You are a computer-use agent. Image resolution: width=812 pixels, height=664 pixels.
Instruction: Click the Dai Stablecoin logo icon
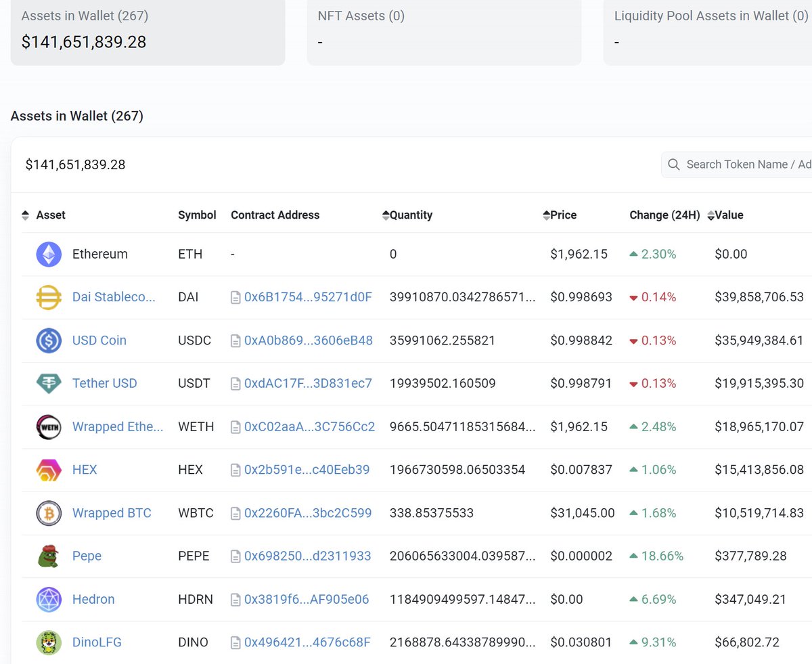49,297
